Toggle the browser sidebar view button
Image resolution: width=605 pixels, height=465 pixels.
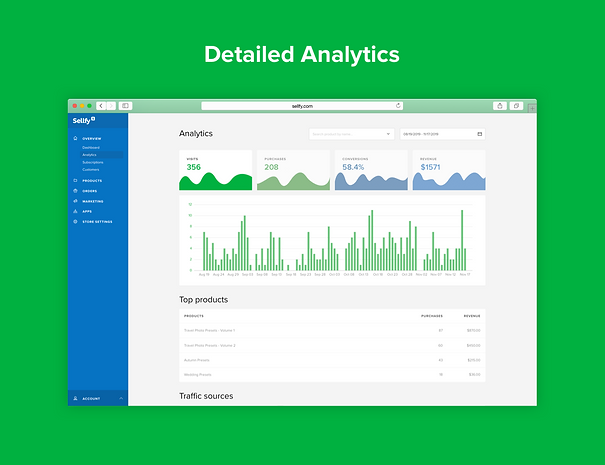click(125, 106)
